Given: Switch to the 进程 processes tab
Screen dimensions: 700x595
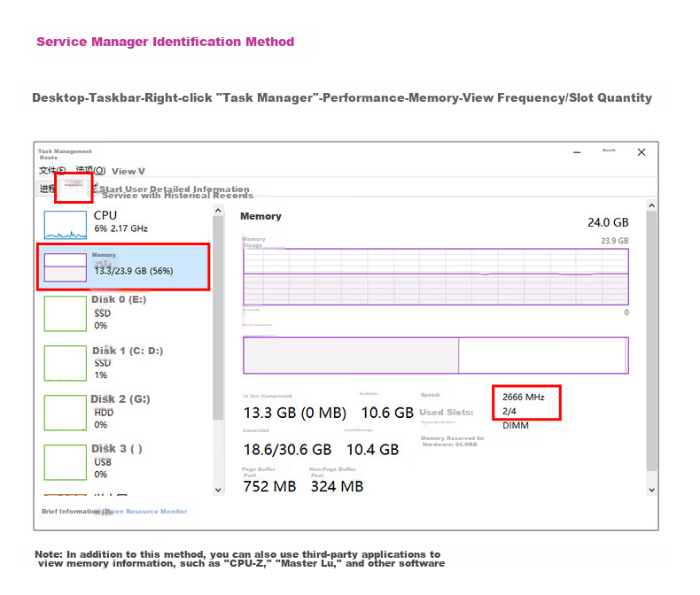Looking at the screenshot, I should pos(46,189).
